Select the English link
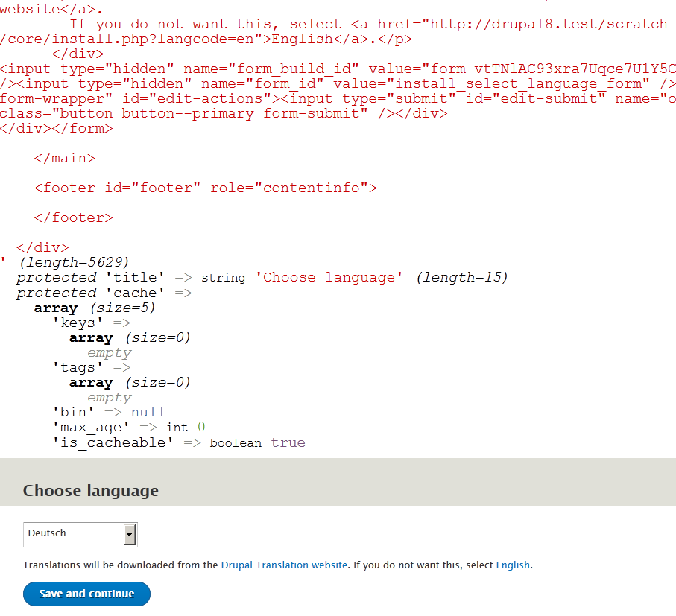 [513, 565]
